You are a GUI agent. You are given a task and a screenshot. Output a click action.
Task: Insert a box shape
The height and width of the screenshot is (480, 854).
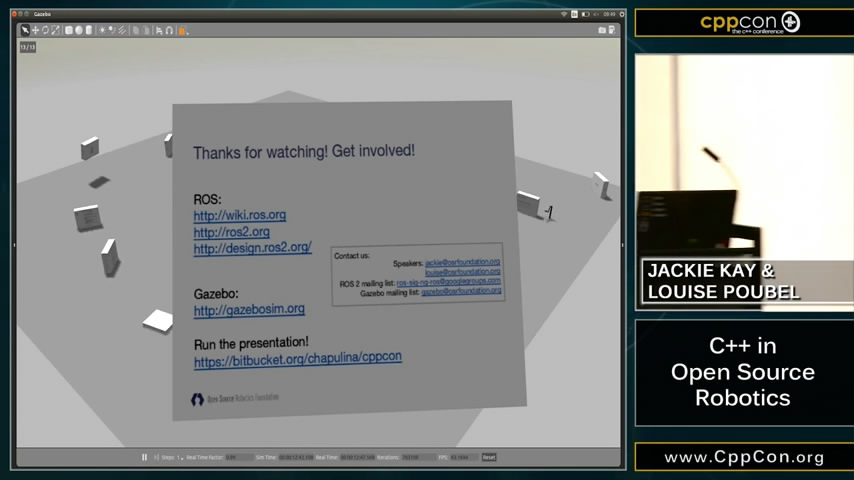(69, 31)
